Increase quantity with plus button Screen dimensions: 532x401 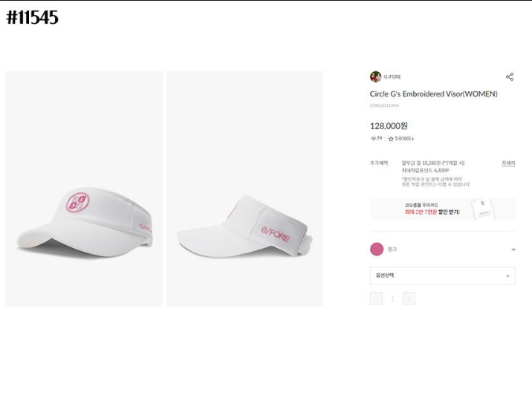[409, 299]
